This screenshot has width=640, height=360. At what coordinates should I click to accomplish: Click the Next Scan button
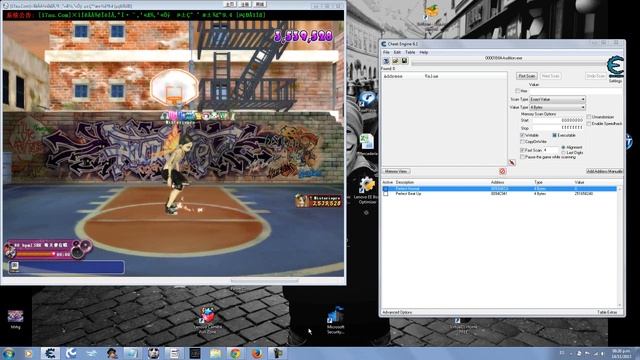[x=550, y=76]
